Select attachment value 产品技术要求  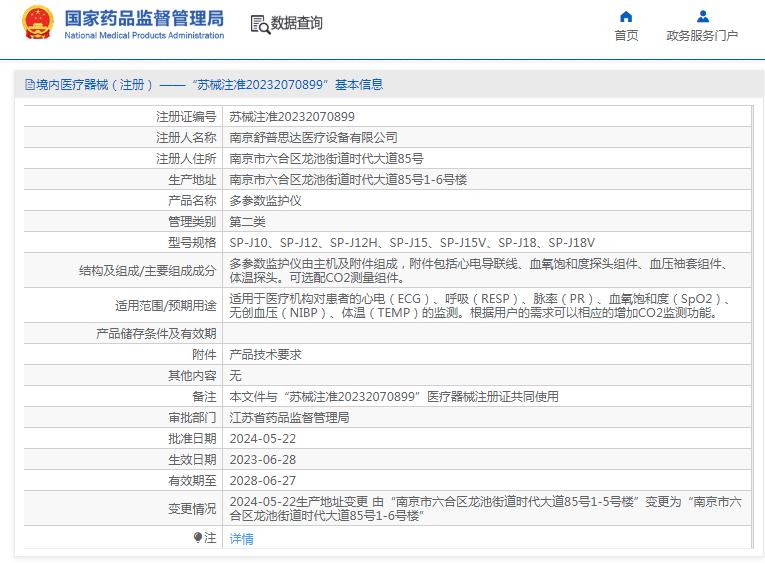click(265, 354)
